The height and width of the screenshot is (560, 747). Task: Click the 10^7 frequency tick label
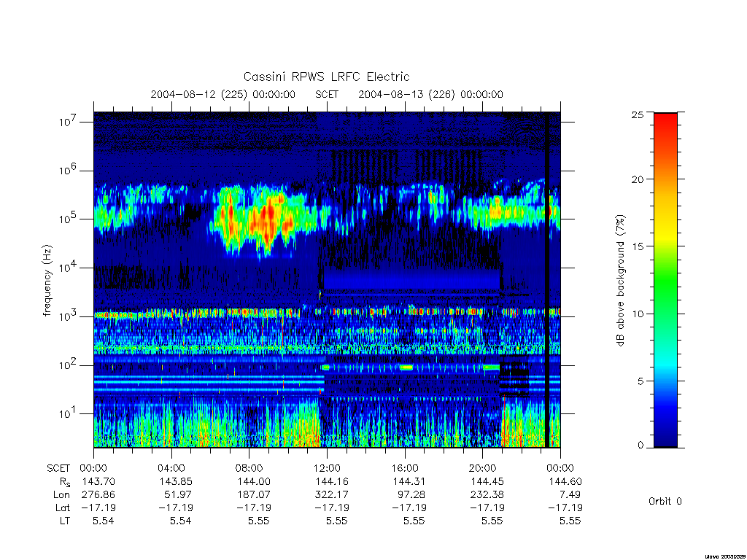click(68, 122)
